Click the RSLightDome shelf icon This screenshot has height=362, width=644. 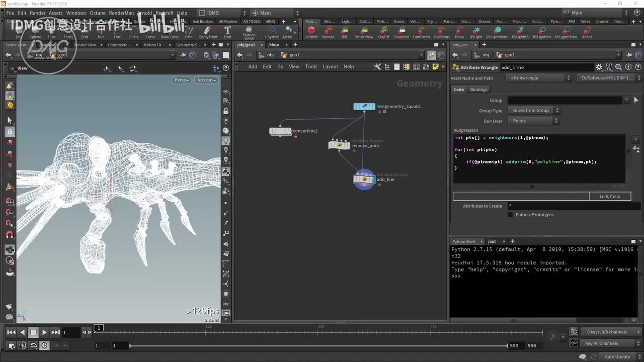pyautogui.click(x=496, y=31)
